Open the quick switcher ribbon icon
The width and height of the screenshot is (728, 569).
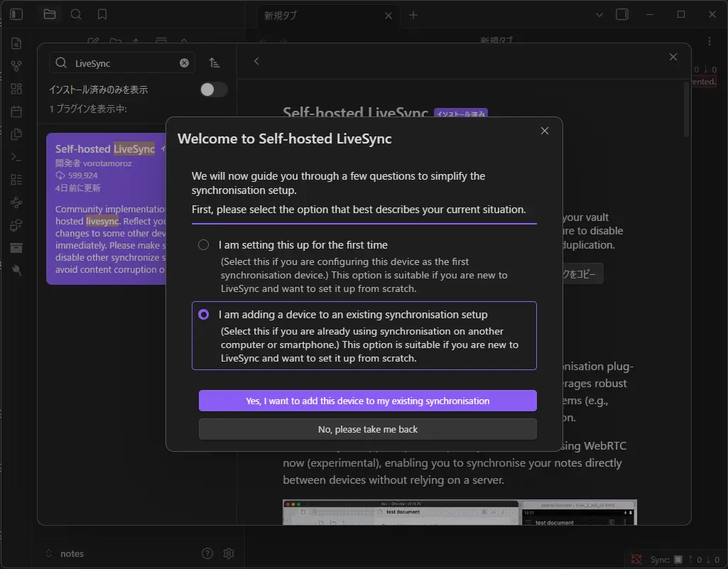(x=16, y=43)
